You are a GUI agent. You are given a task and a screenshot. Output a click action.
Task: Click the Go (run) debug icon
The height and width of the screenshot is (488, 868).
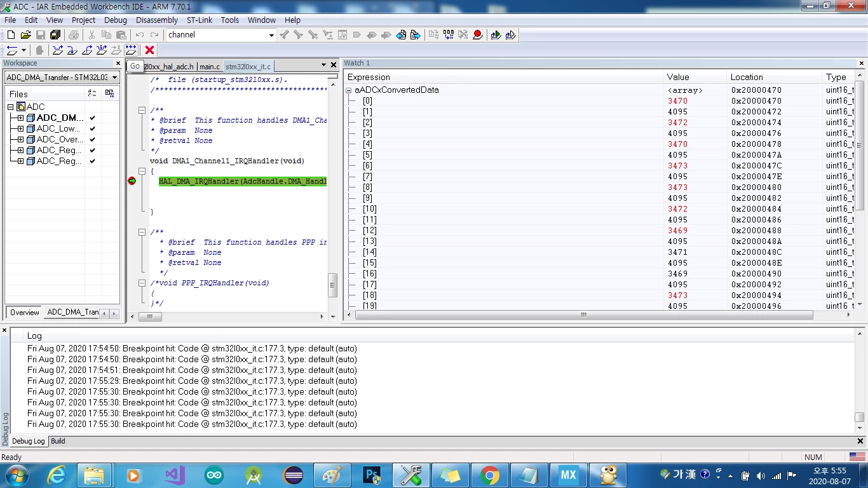coord(131,50)
